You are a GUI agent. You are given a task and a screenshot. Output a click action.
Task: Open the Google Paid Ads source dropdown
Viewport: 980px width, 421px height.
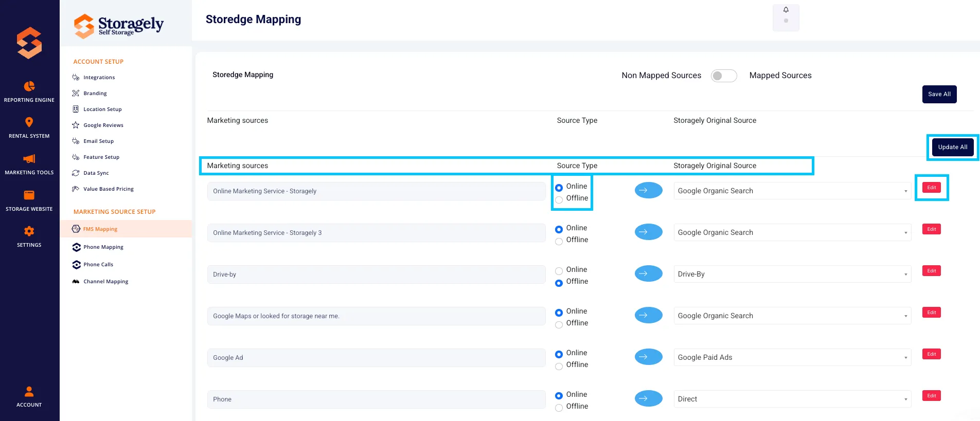coord(792,357)
